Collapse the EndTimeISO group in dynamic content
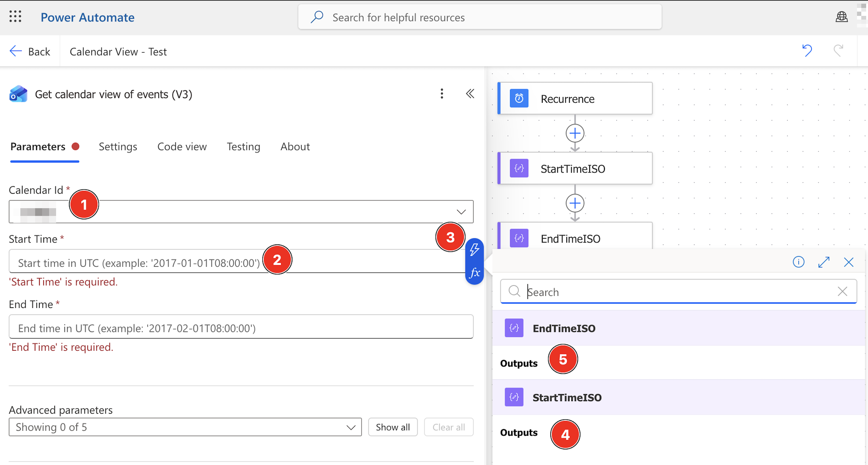The width and height of the screenshot is (868, 465). coord(678,328)
